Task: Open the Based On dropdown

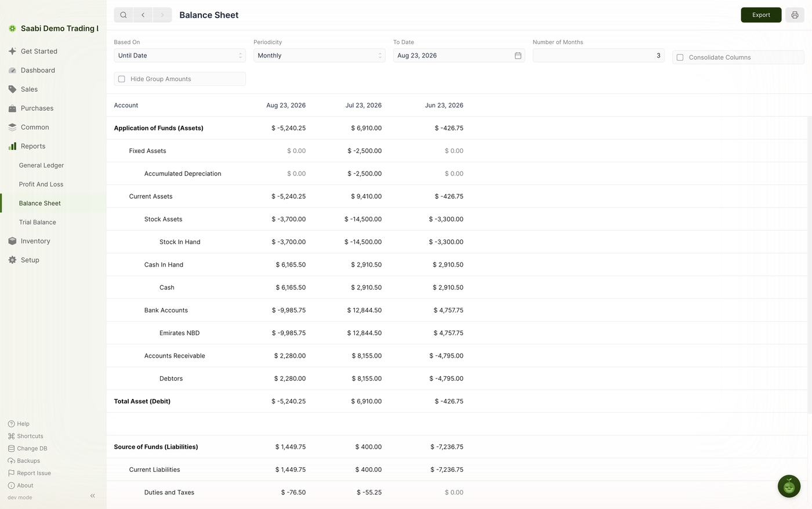Action: point(180,56)
